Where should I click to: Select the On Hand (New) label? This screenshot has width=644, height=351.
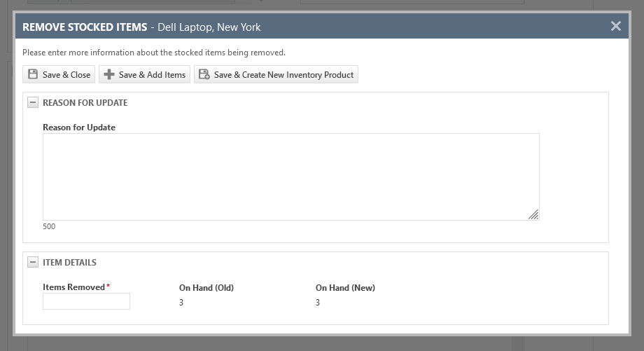tap(345, 288)
